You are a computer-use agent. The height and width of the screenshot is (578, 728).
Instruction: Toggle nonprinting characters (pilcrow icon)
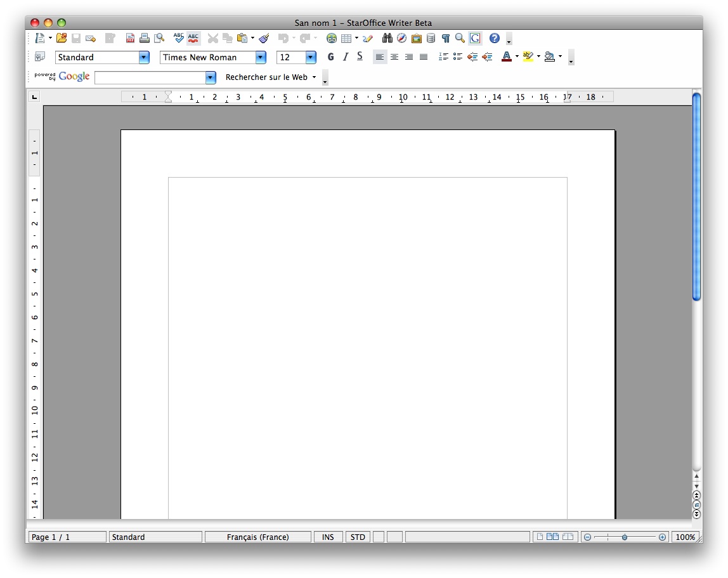tap(445, 38)
